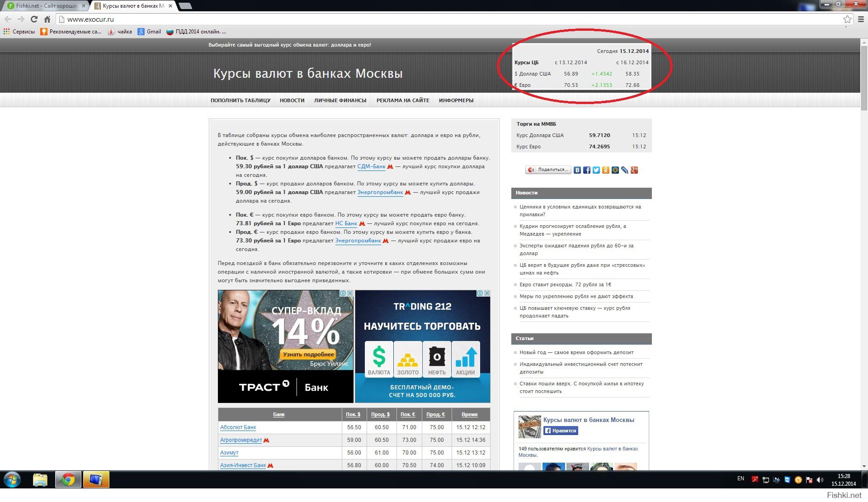The width and height of the screenshot is (868, 502).
Task: Share page via LiveJournal pencil icon
Action: point(625,170)
